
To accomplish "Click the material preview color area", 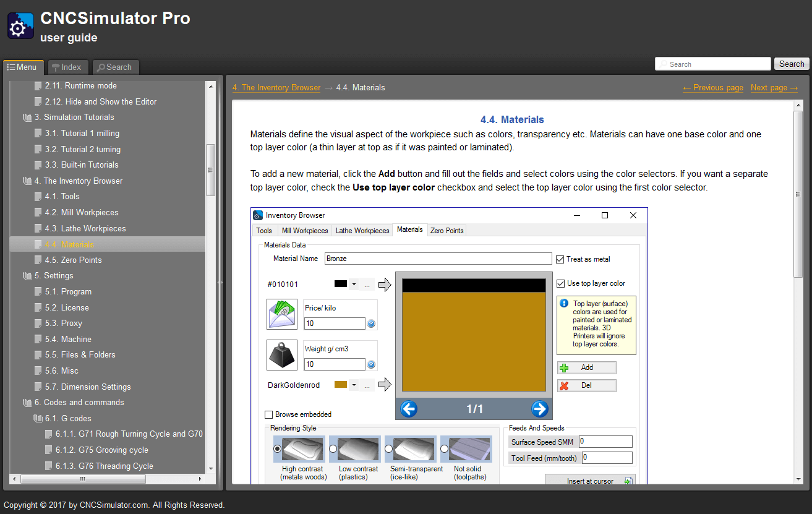I will point(474,335).
